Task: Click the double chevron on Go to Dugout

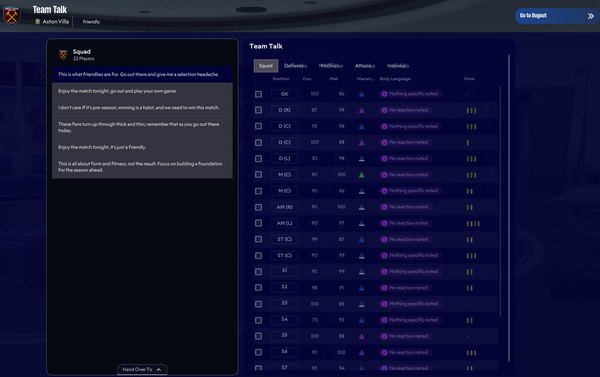Action: (591, 16)
